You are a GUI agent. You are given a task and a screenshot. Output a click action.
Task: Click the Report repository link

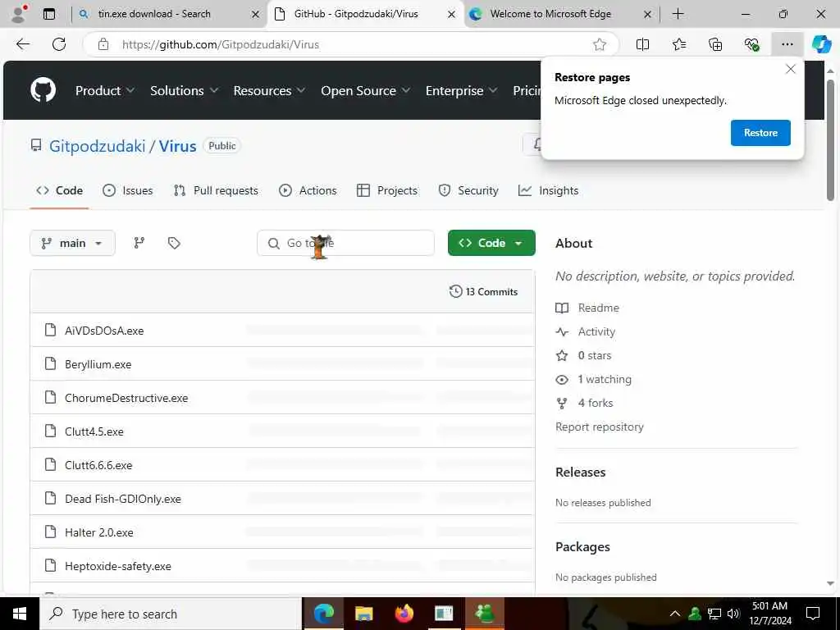click(600, 427)
